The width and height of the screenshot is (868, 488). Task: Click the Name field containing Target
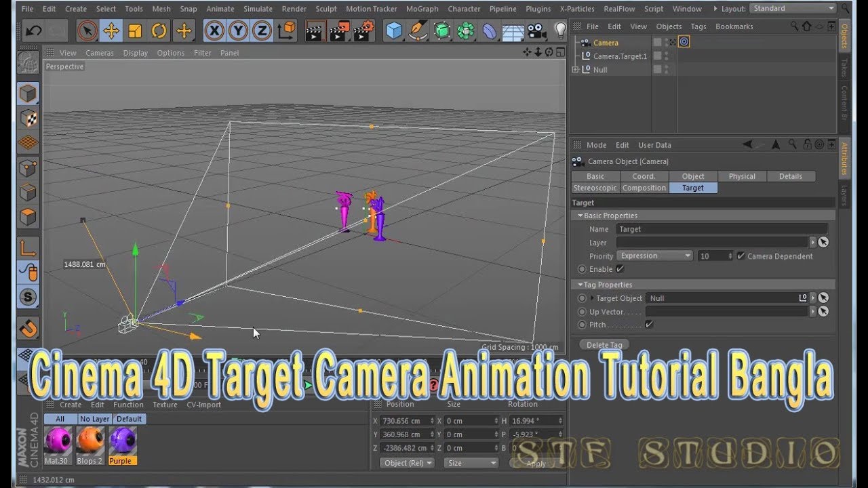pos(722,229)
